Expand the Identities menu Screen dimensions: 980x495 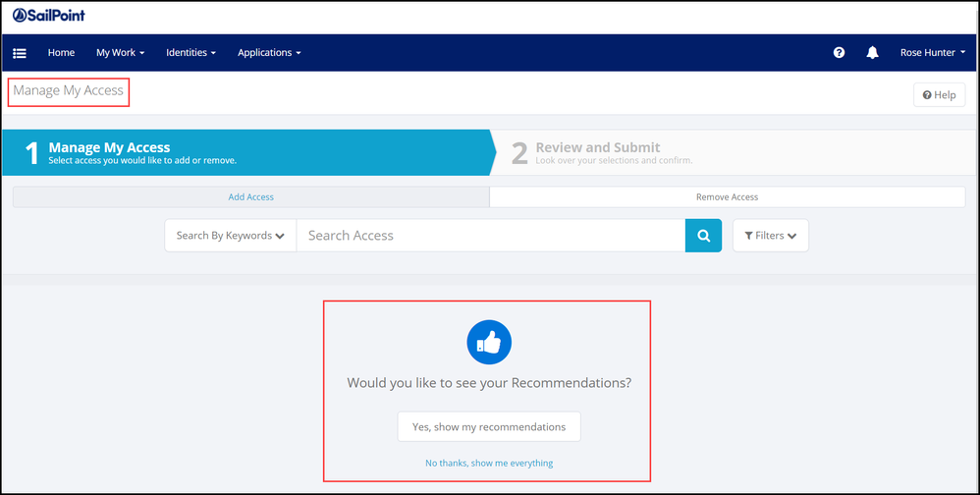pos(191,53)
